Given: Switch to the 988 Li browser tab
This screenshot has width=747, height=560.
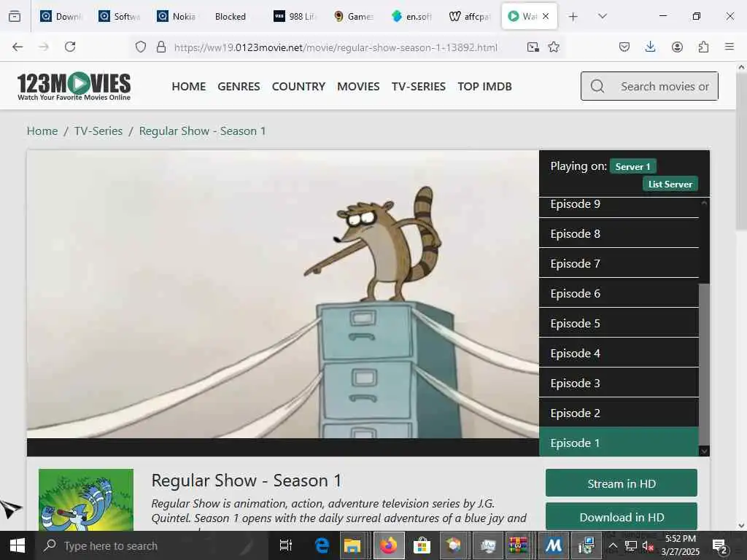Looking at the screenshot, I should 295,17.
